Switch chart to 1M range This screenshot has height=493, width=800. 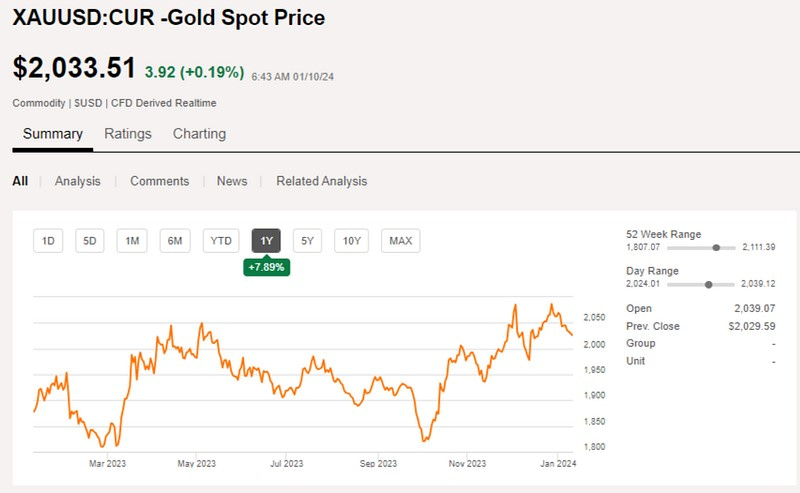[132, 240]
